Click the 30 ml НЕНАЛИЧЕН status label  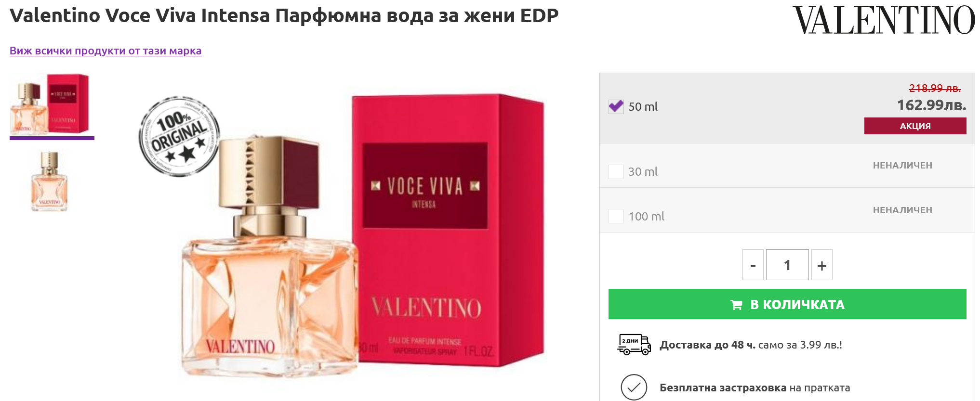902,165
